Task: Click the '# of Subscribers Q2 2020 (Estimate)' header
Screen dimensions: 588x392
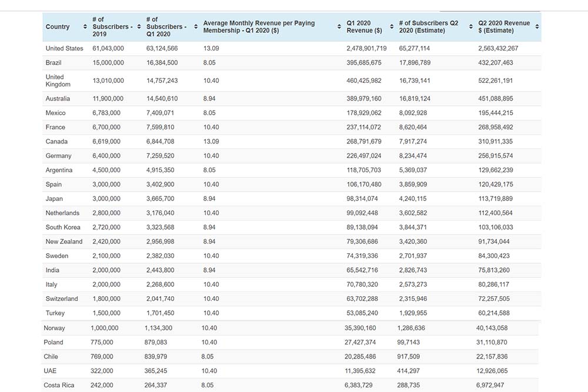Action: pos(429,26)
